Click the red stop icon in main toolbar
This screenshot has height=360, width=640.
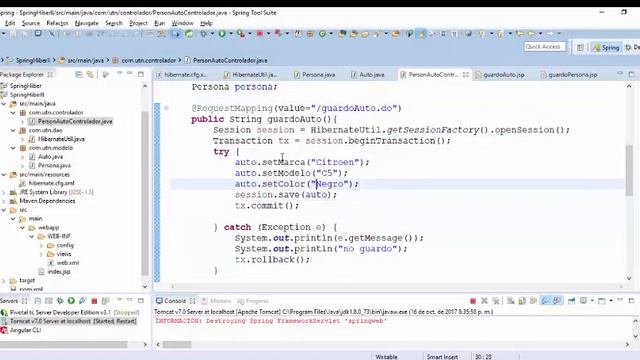click(260, 34)
